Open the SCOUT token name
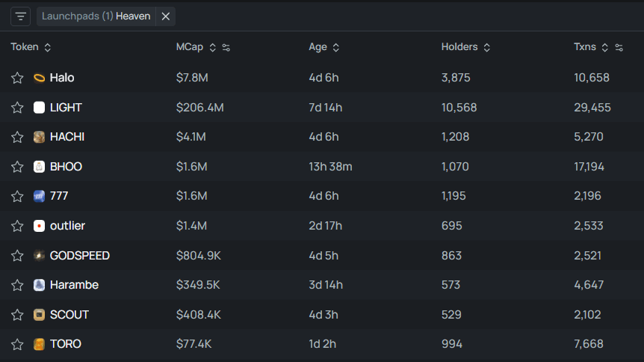The height and width of the screenshot is (362, 644). pos(69,315)
